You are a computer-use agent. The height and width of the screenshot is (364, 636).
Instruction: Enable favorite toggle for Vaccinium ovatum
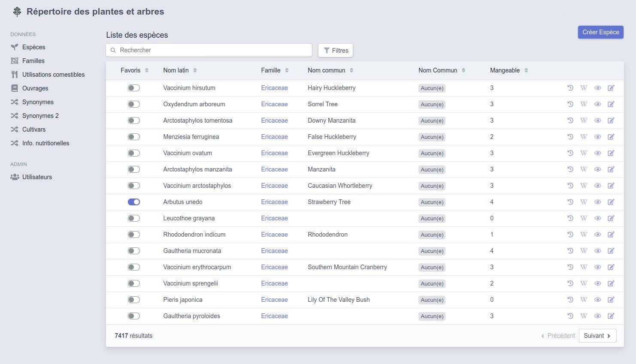coord(134,153)
